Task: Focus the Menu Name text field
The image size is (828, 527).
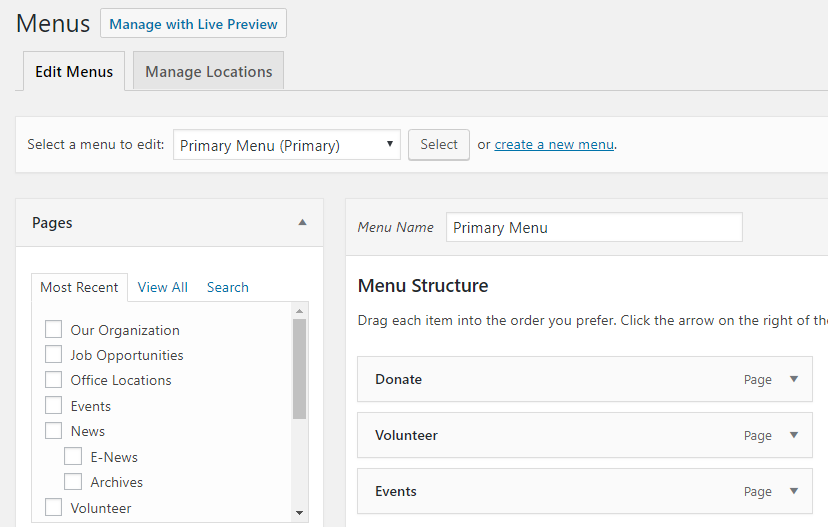Action: click(x=594, y=227)
